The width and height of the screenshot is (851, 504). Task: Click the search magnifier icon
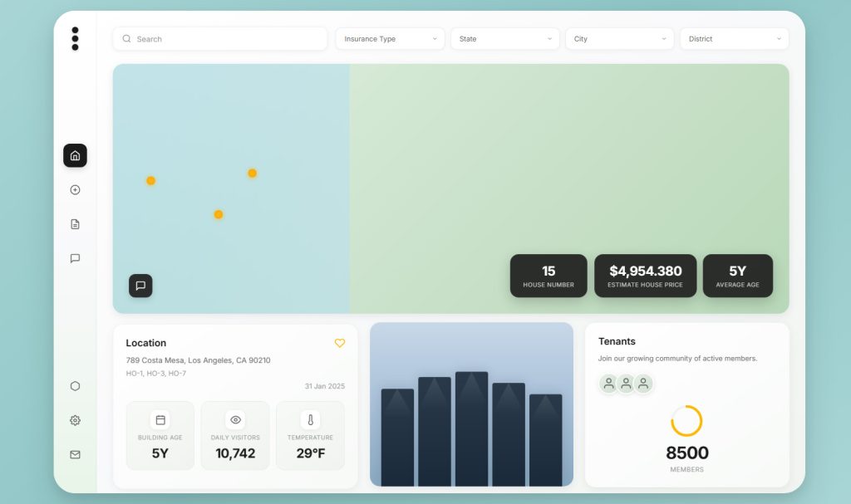pyautogui.click(x=126, y=38)
